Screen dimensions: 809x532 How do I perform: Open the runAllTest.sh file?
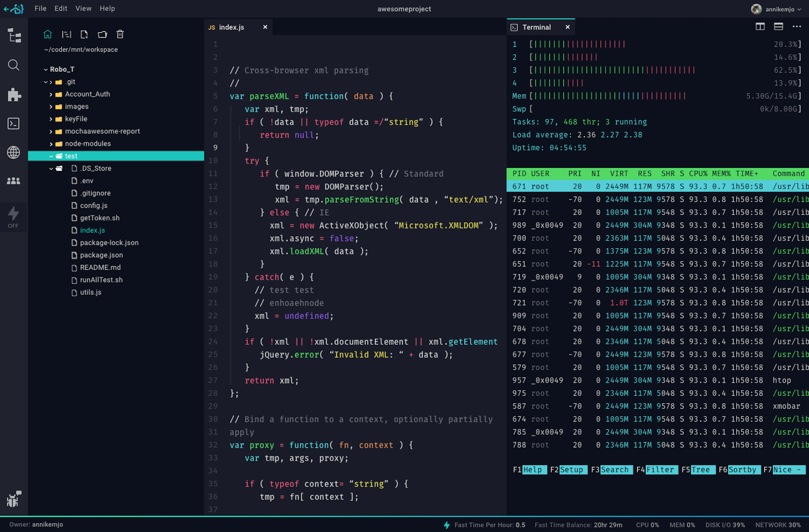tap(101, 280)
